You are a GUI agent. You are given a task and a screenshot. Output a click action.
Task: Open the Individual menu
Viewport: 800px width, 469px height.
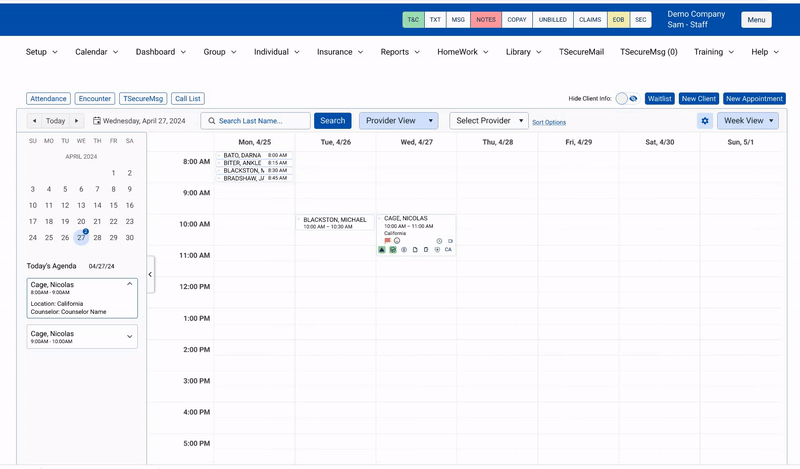point(277,52)
